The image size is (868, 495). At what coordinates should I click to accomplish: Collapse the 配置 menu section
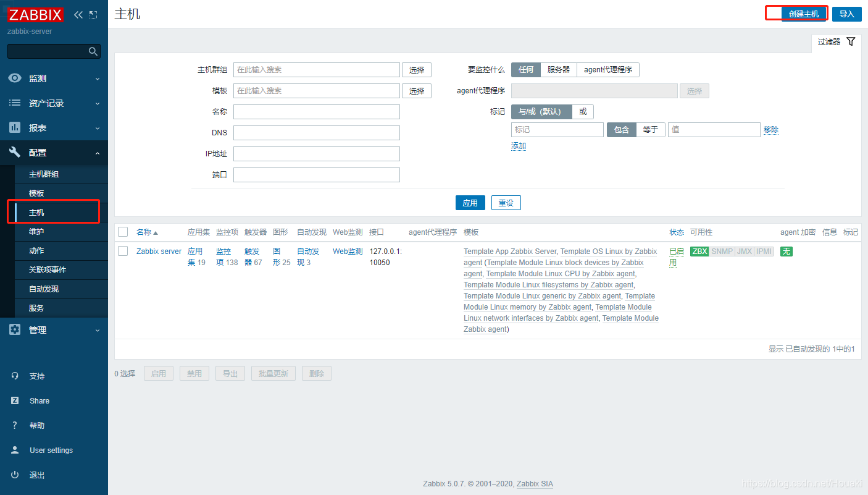point(54,153)
